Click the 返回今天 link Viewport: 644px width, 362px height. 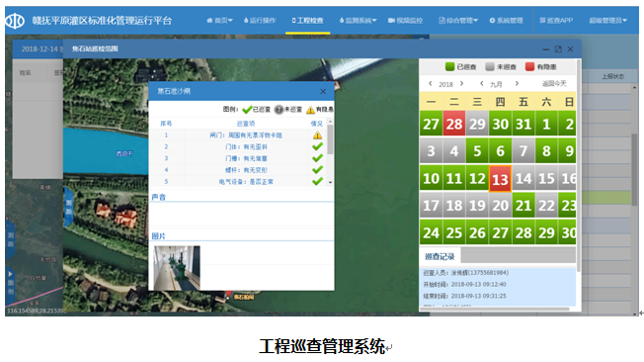(x=554, y=83)
